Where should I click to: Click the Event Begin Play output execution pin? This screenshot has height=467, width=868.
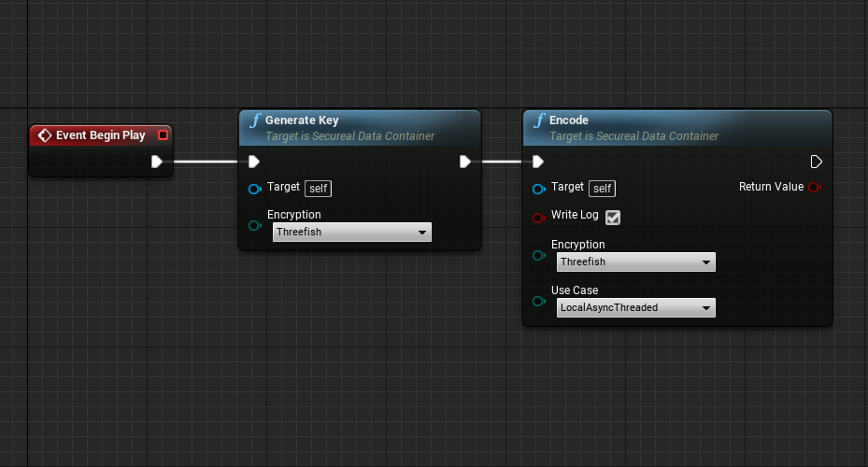click(x=156, y=162)
